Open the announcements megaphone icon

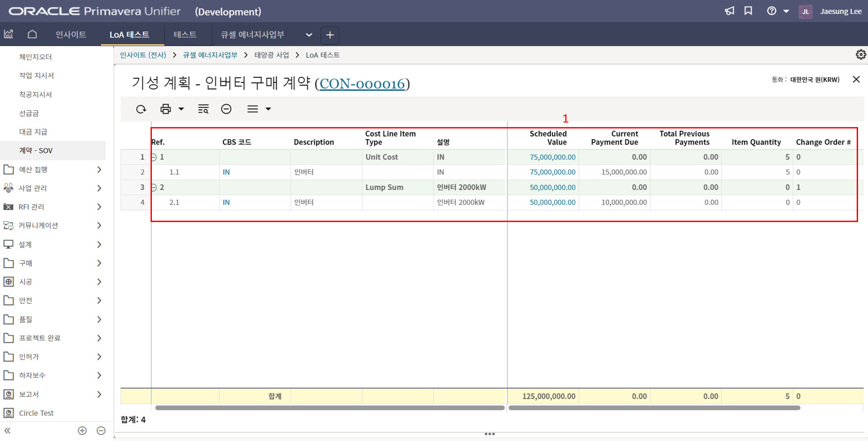click(729, 11)
